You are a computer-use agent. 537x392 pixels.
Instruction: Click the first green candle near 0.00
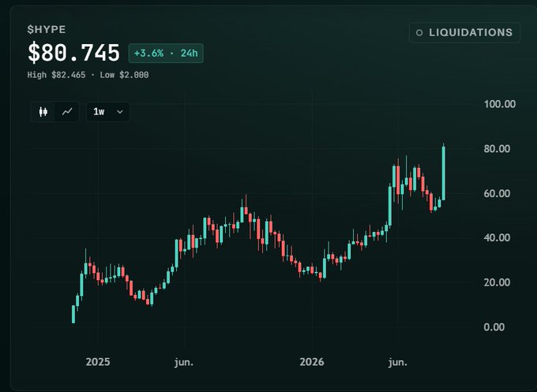pyautogui.click(x=73, y=314)
